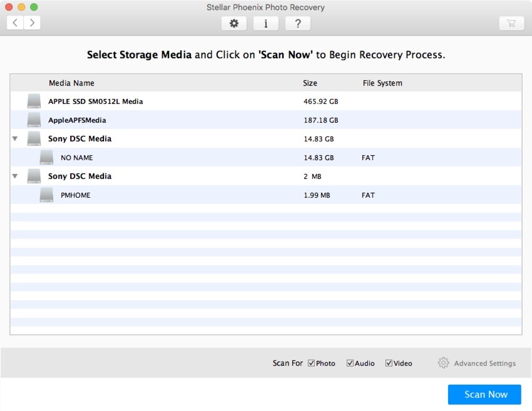Viewport: 532px width, 411px height.
Task: Click the shopping cart purchase icon
Action: pos(511,23)
